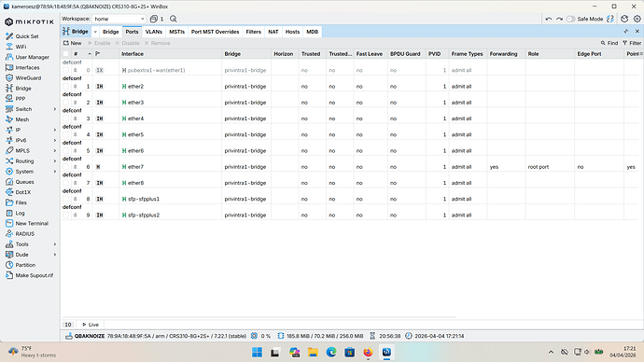The height and width of the screenshot is (362, 644).
Task: Sort by the PVID column header
Action: coord(437,54)
